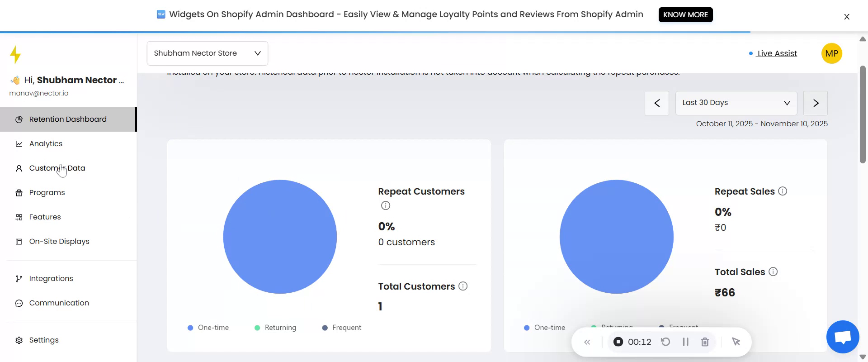The width and height of the screenshot is (868, 362).
Task: Open Analytics from the sidebar
Action: [x=46, y=144]
